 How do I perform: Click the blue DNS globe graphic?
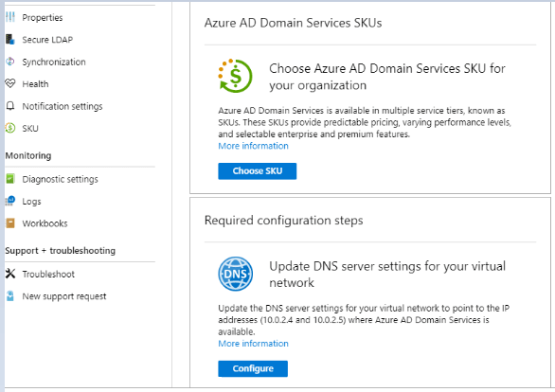tap(236, 274)
